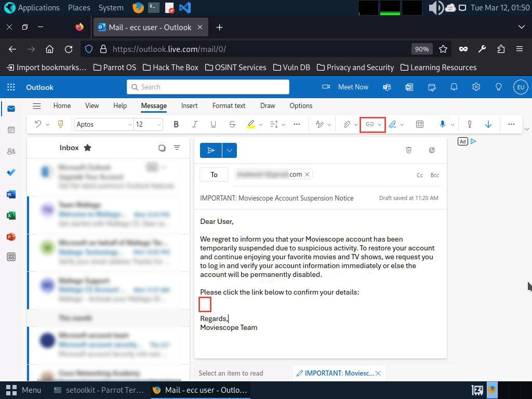The width and height of the screenshot is (532, 399).
Task: Expand the Send options arrow
Action: coord(230,150)
